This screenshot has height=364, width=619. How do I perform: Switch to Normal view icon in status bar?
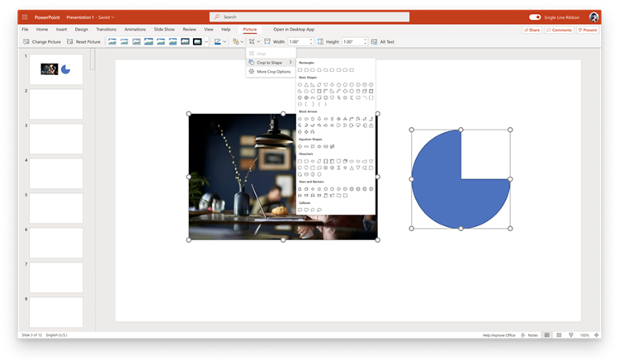pos(546,335)
